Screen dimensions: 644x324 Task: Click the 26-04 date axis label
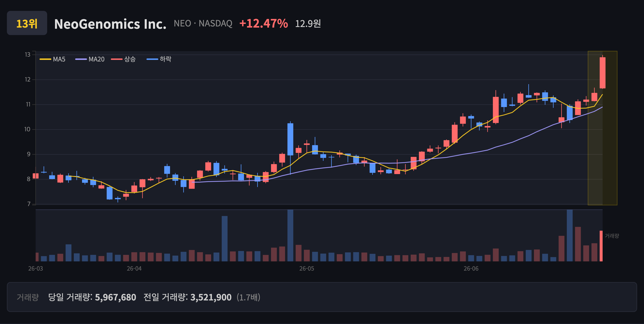(134, 268)
